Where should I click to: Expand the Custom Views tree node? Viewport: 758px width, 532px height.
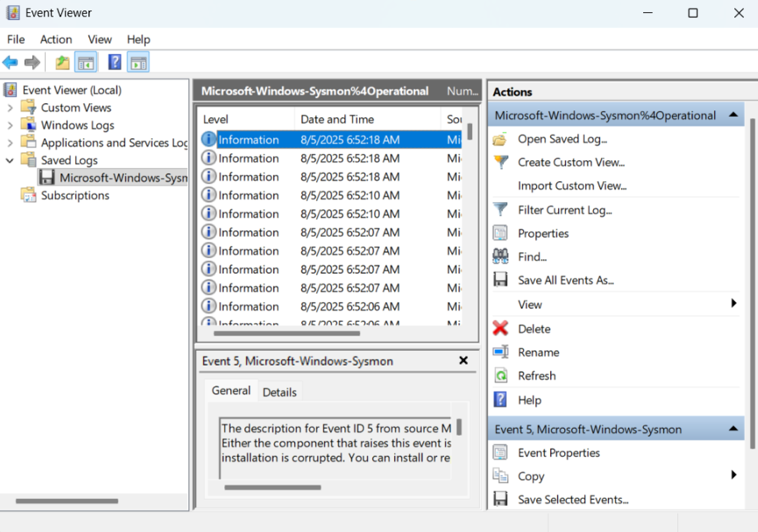10,108
